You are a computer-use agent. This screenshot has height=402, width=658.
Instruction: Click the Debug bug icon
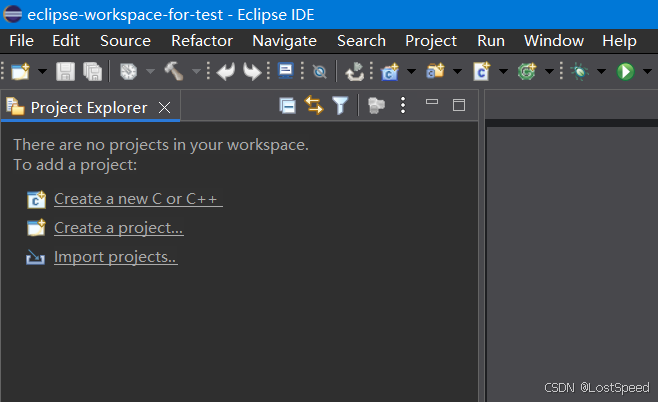[x=580, y=72]
